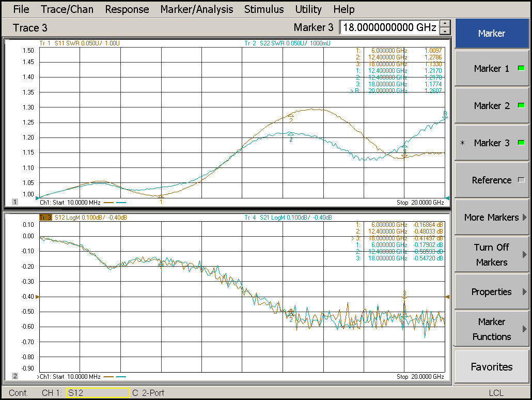Increment marker frequency with up stepper arrow
This screenshot has height=400, width=532.
click(445, 24)
